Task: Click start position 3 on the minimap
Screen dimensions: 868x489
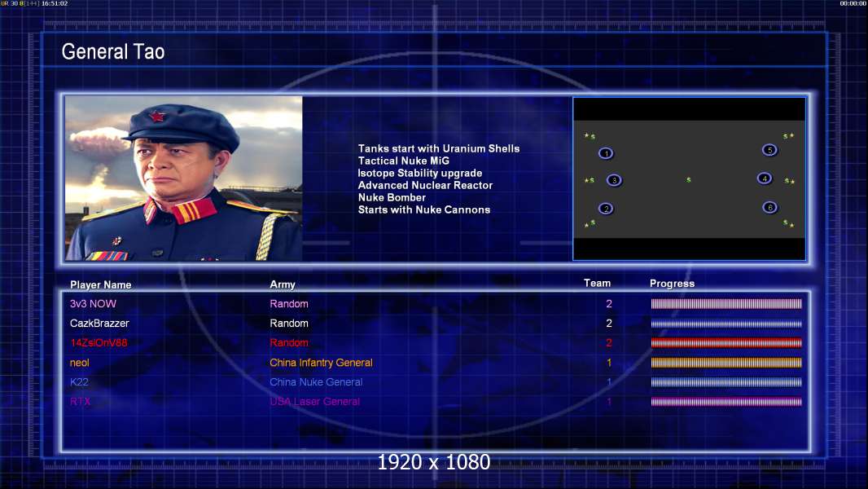Action: coord(614,180)
